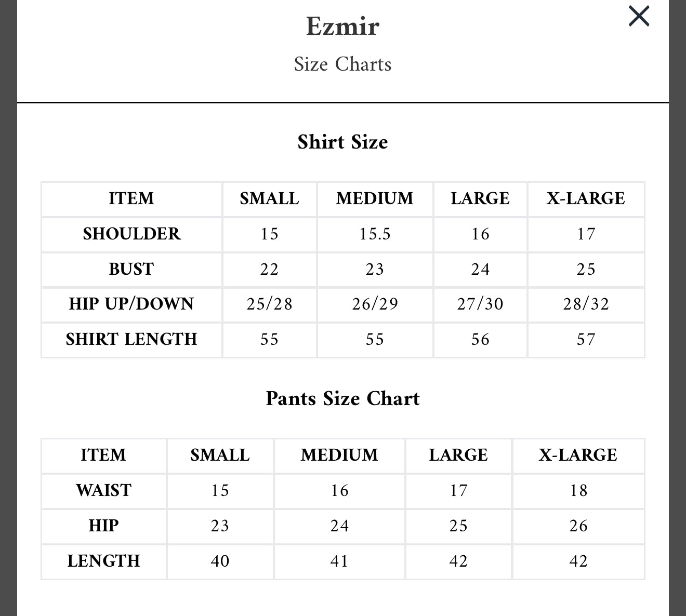Click the SHIRT LENGTH row label
Screen dimensions: 686x616
pos(131,339)
